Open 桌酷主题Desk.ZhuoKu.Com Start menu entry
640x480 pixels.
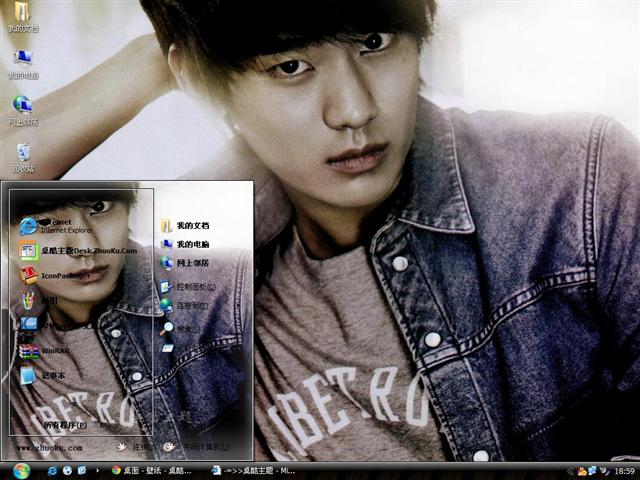78,251
